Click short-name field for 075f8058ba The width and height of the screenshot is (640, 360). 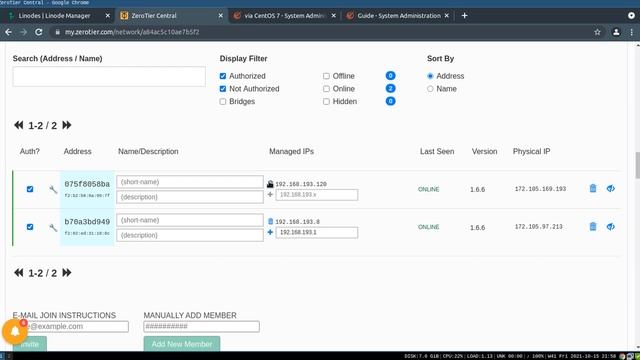point(190,182)
